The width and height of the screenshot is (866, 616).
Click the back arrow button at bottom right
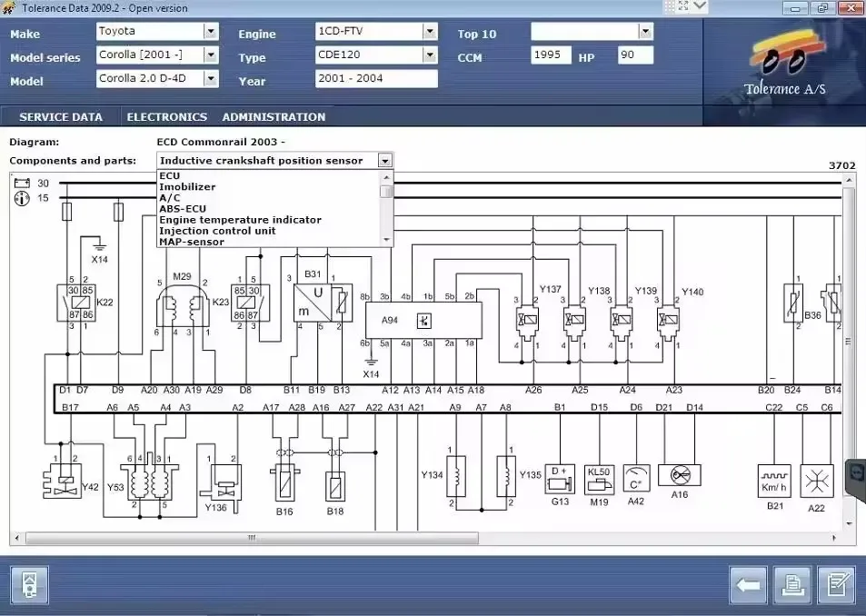747,586
